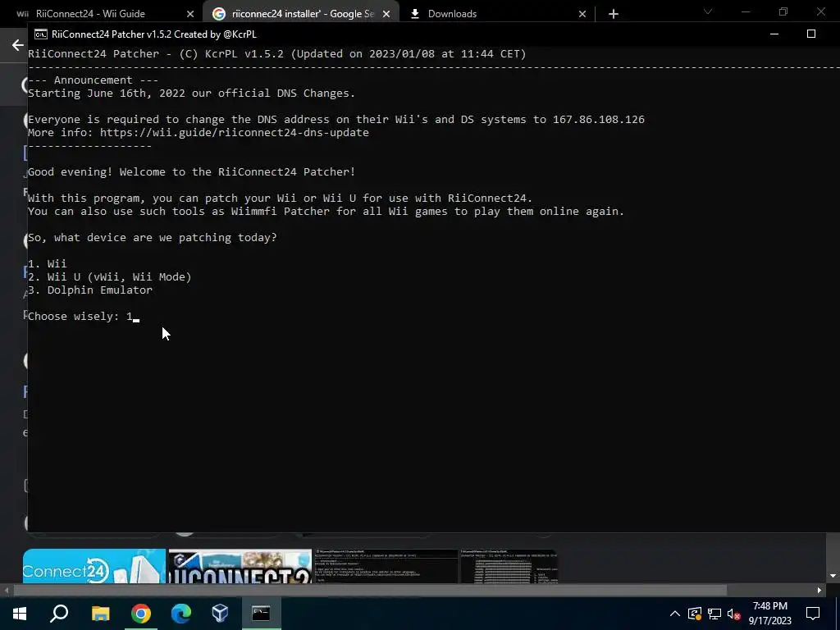The image size is (840, 630).
Task: Close the RiiConnect24 Wii Guide tab
Action: coord(190,14)
